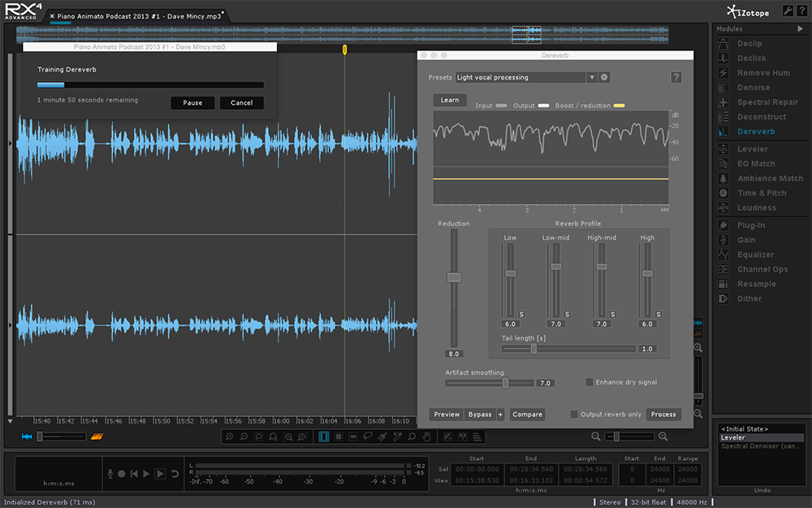
Task: Open the Dereverb help button
Action: [676, 77]
